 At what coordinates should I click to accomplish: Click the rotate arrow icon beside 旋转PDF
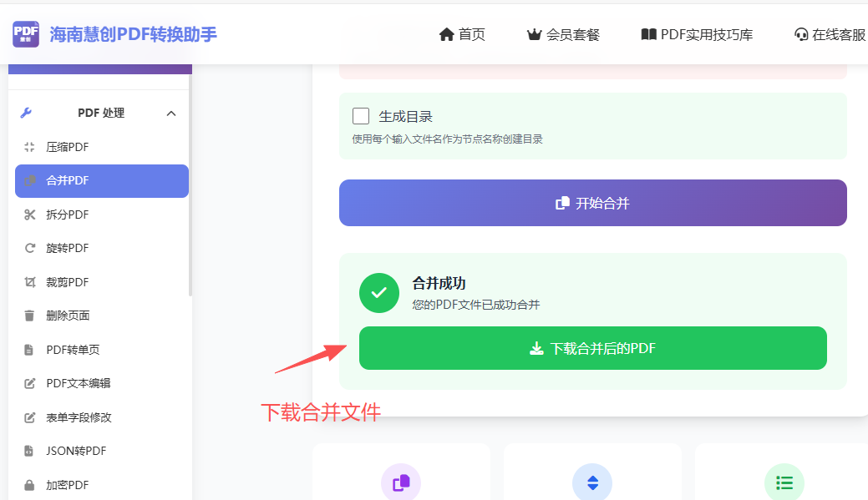pos(30,249)
